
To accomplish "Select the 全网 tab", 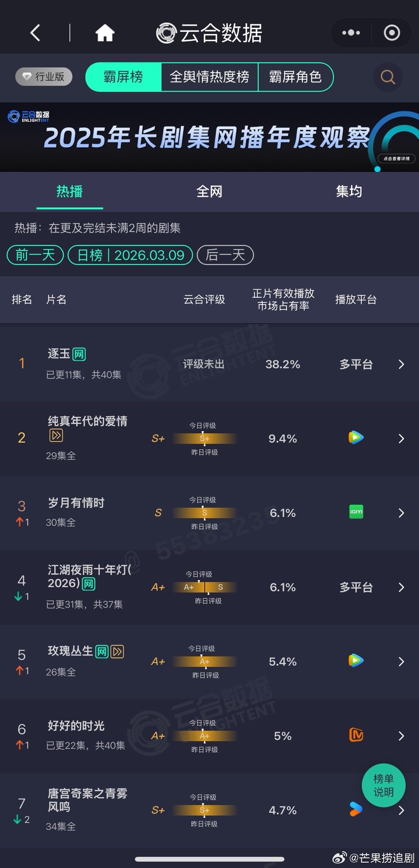I will [x=209, y=191].
